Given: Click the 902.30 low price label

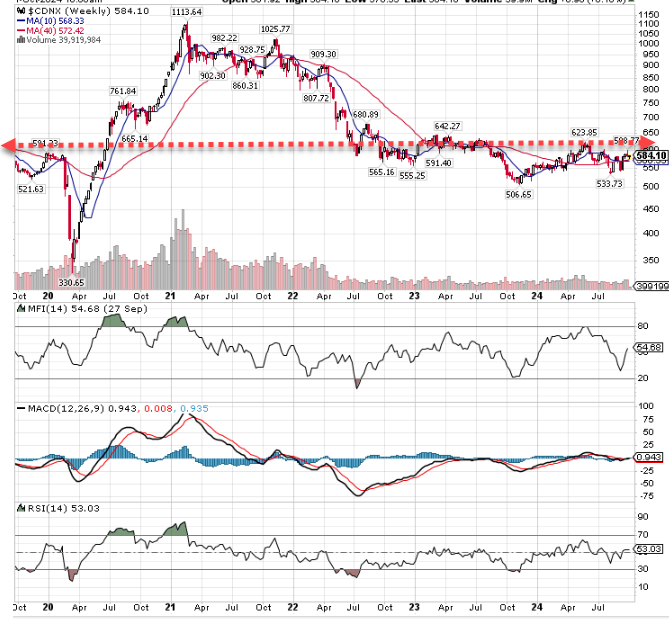Looking at the screenshot, I should 213,76.
